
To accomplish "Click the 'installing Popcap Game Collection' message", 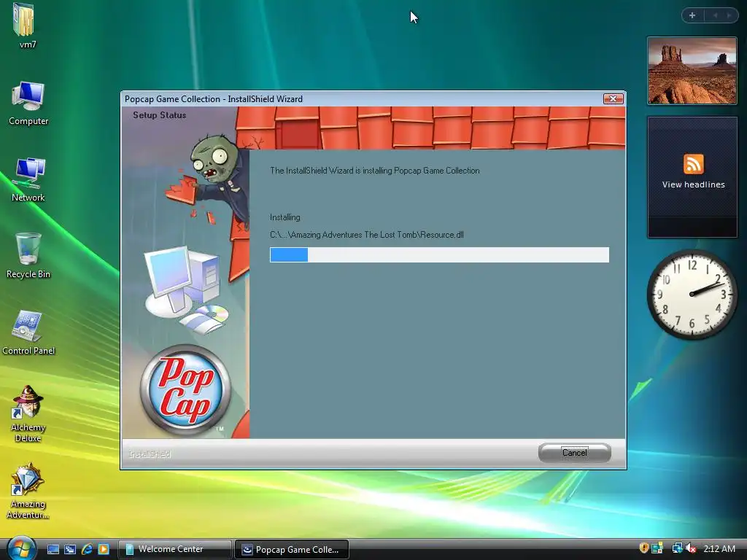I will coord(375,171).
